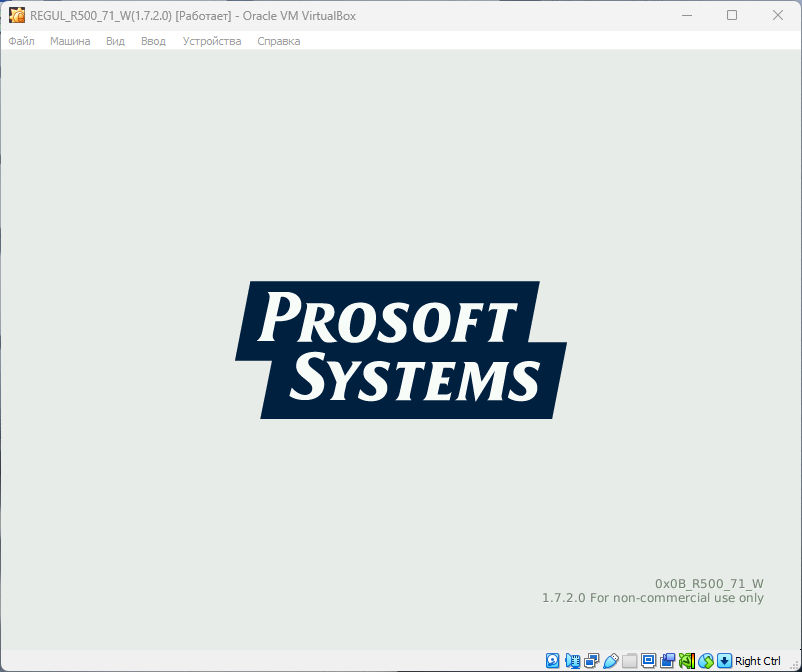This screenshot has width=802, height=672.
Task: Maximize the VirtualBox VM window
Action: pos(732,15)
